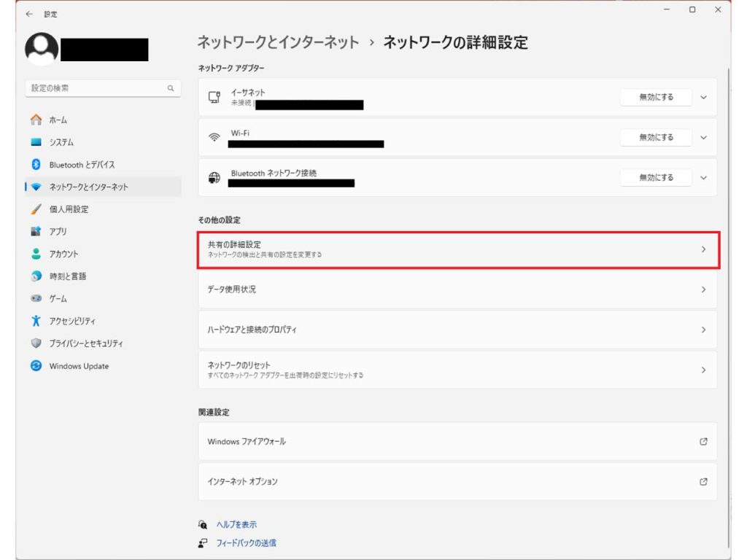
Task: Disable the イーサネット adapter
Action: (x=655, y=97)
